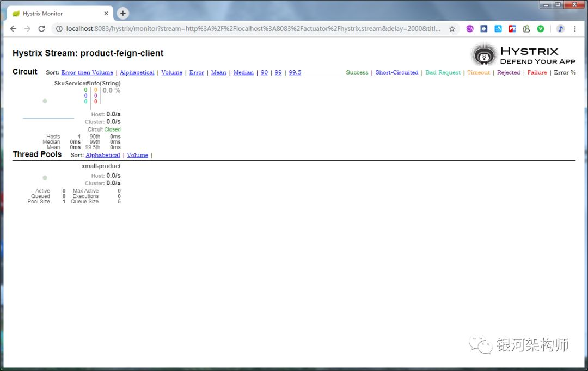Focus the address bar URL
The height and width of the screenshot is (371, 588).
[x=253, y=29]
